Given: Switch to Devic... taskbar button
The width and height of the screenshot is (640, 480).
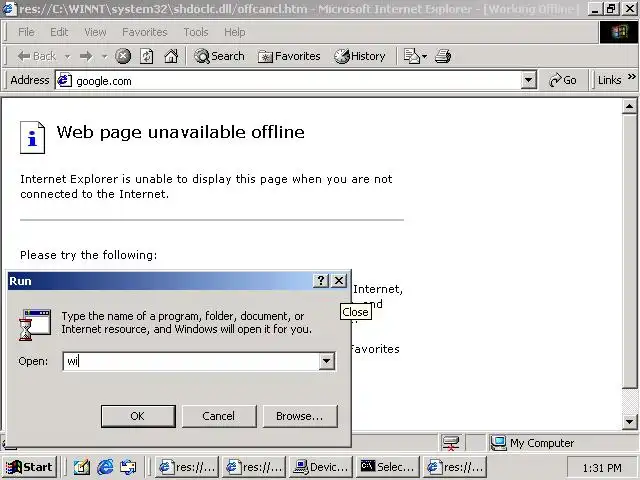Looking at the screenshot, I should (x=321, y=467).
